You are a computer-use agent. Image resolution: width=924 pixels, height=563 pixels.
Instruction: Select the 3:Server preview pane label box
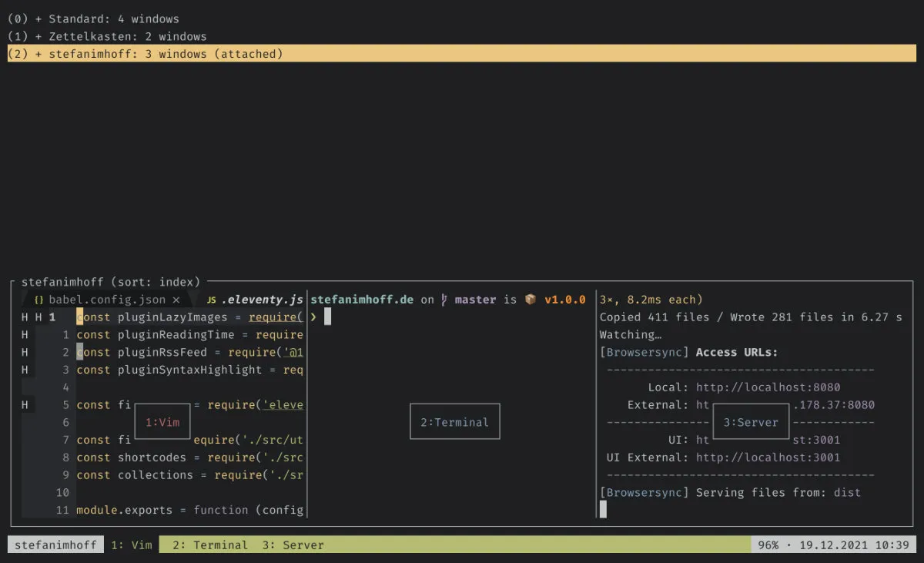(x=751, y=422)
